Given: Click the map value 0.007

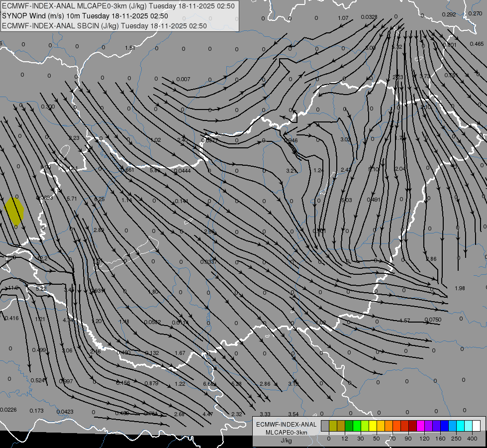Looking at the screenshot, I should tap(183, 79).
